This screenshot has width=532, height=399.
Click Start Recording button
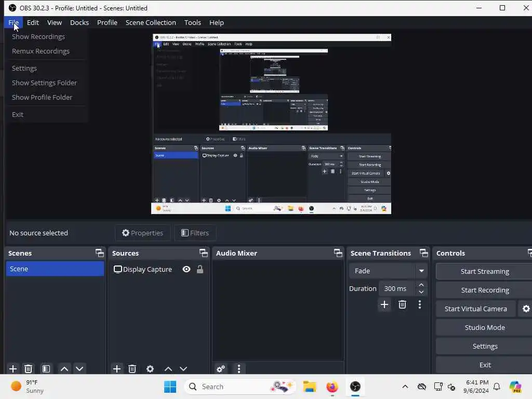tap(485, 290)
